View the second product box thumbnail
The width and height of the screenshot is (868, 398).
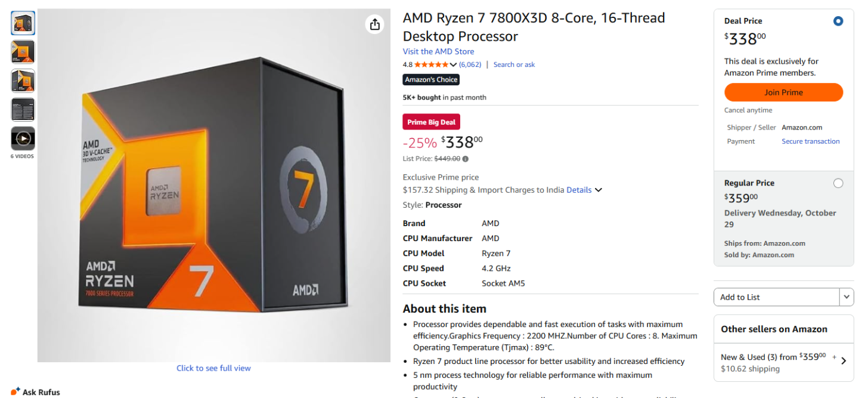click(23, 52)
